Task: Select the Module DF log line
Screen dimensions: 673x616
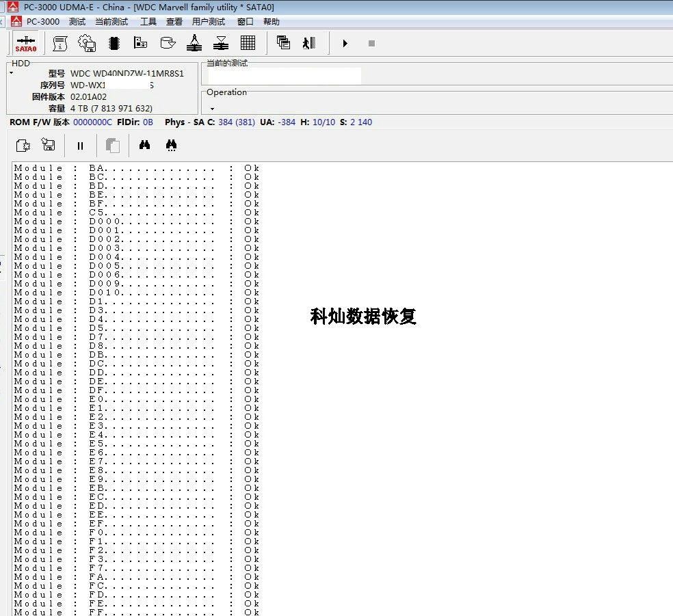Action: point(137,390)
